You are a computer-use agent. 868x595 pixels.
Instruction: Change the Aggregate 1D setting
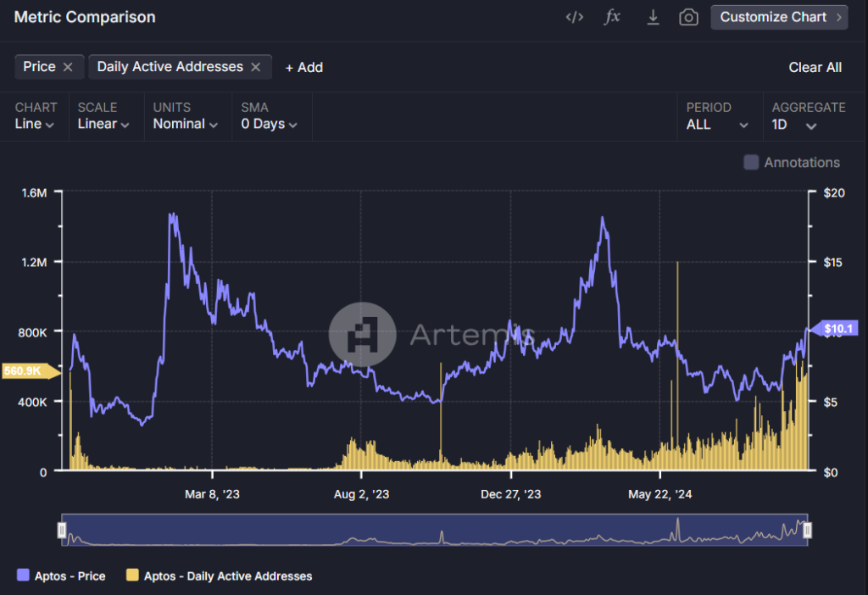click(x=793, y=125)
